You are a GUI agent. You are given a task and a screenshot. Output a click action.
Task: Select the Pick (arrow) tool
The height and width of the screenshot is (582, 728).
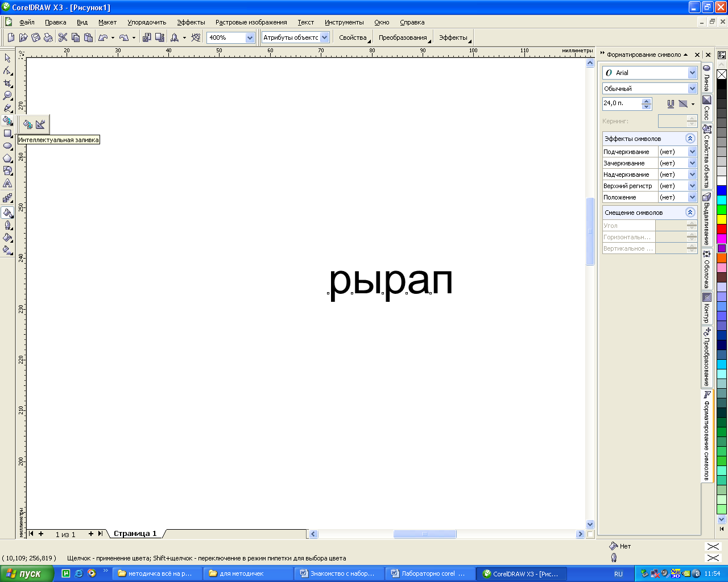tap(7, 58)
